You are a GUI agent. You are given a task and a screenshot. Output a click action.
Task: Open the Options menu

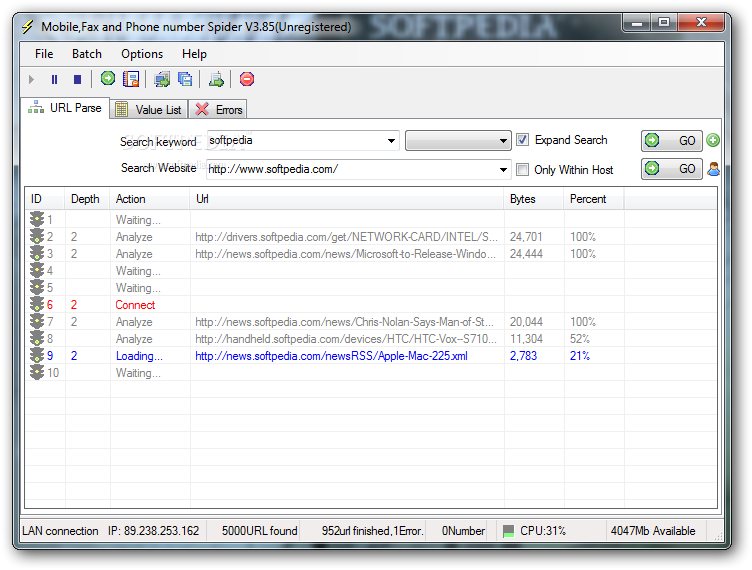point(142,54)
